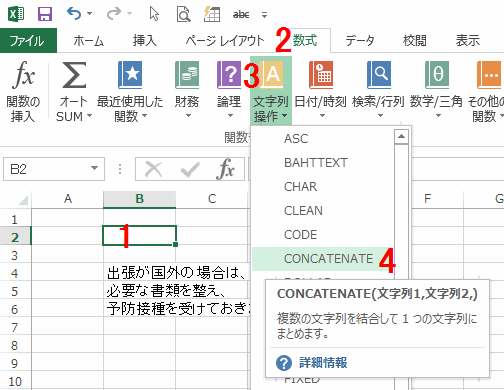Screen dimensions: 504x390
Task: Switch to the 挿入 tab
Action: (145, 41)
